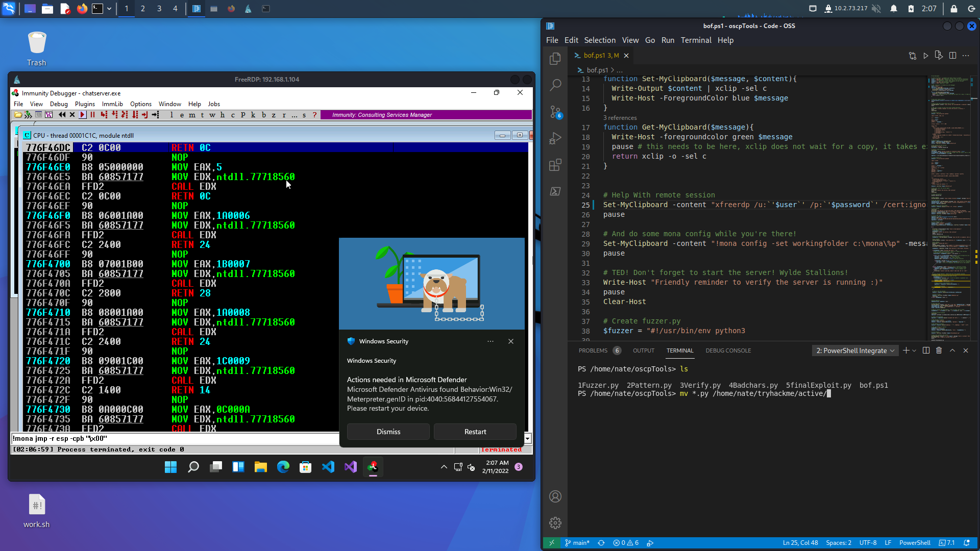
Task: Open the Debug menu in Immunity Debugger
Action: tap(59, 104)
